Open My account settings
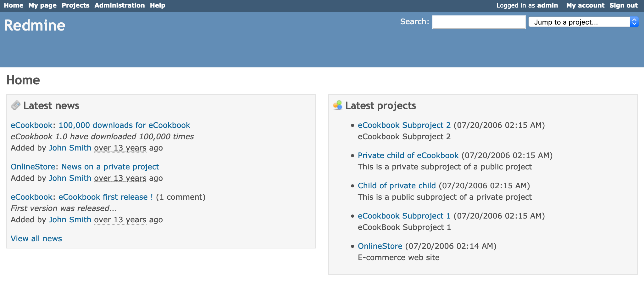Viewport: 644px width, 285px height. coord(585,5)
